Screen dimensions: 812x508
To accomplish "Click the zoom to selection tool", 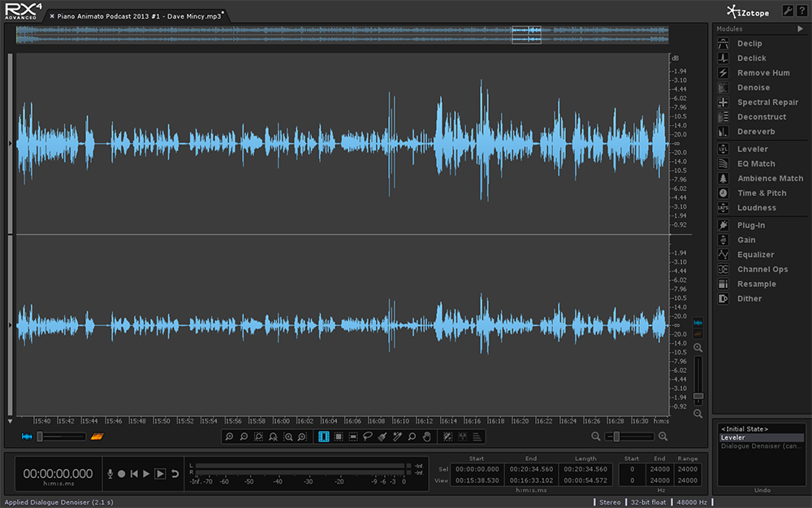I will tap(258, 437).
